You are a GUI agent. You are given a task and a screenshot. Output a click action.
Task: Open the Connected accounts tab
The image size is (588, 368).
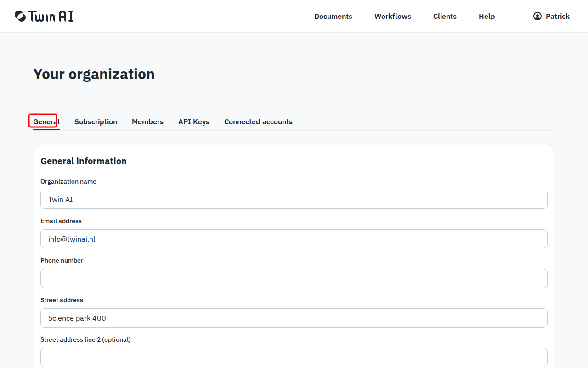click(x=258, y=121)
